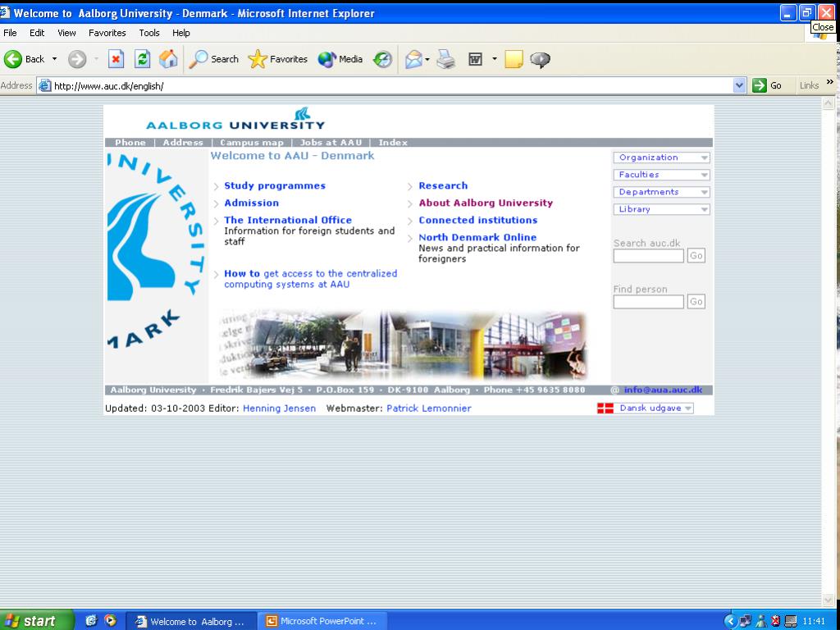Open Connected institutions link

(x=478, y=220)
